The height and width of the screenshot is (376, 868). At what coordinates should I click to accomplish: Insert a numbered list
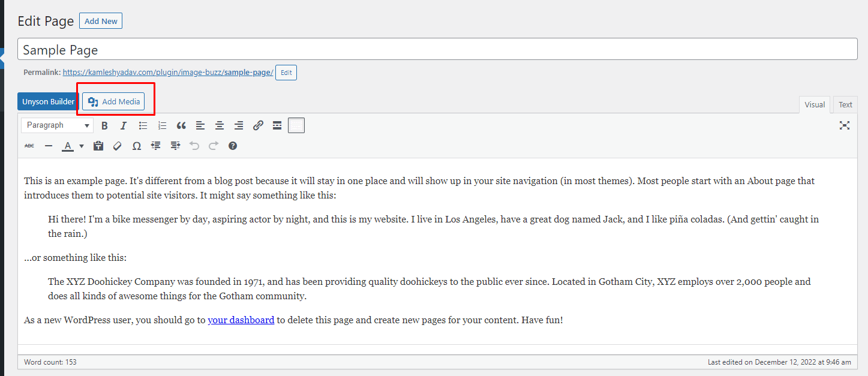[162, 125]
